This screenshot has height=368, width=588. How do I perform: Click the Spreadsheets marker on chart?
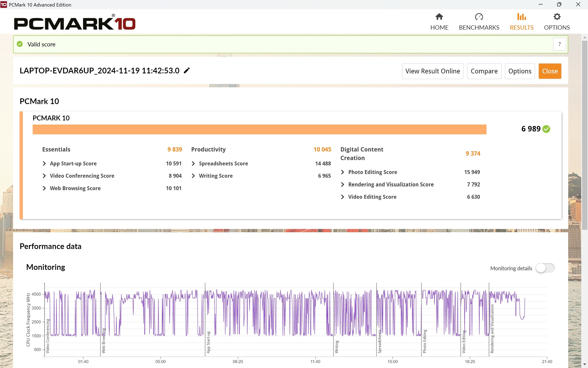click(x=380, y=341)
